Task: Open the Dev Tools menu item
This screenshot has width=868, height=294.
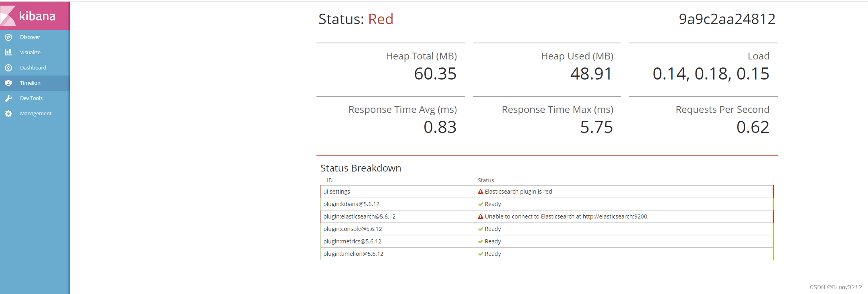Action: point(35,98)
